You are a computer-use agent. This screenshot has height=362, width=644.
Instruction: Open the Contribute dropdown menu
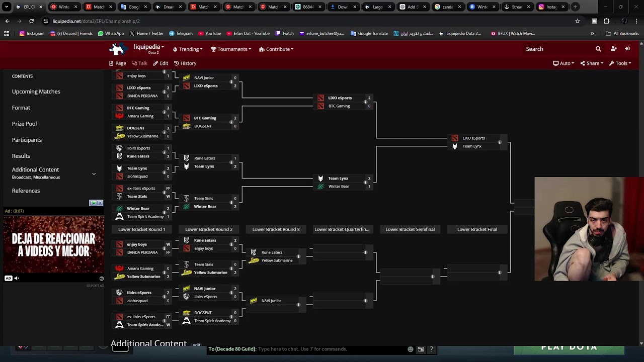tap(276, 49)
